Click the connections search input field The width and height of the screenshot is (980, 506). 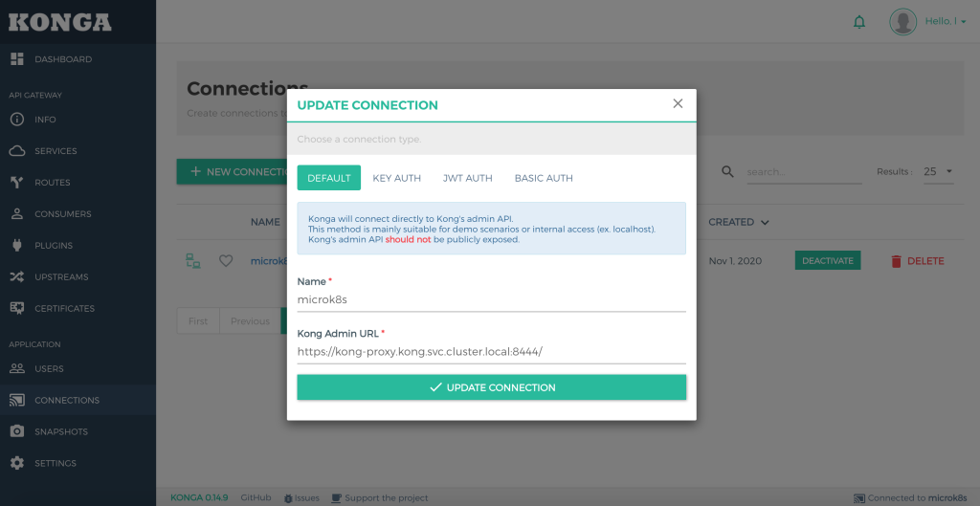coord(804,172)
